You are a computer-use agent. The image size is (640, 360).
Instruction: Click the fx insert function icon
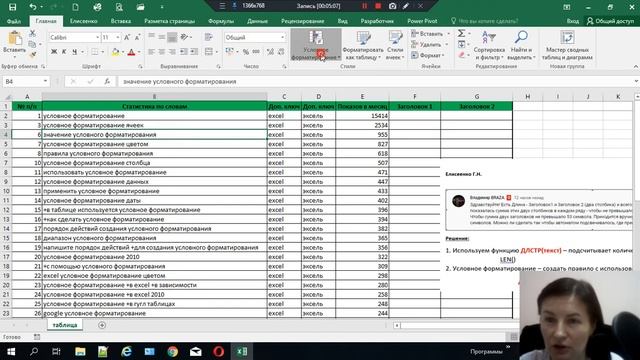coord(107,82)
